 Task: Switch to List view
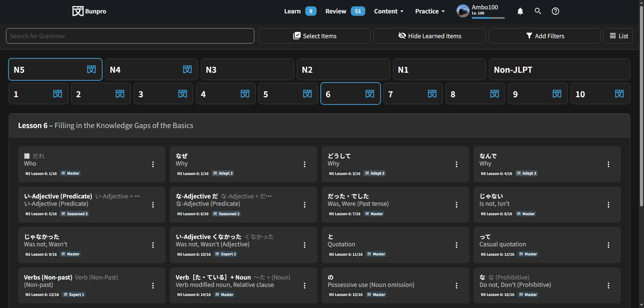point(618,36)
